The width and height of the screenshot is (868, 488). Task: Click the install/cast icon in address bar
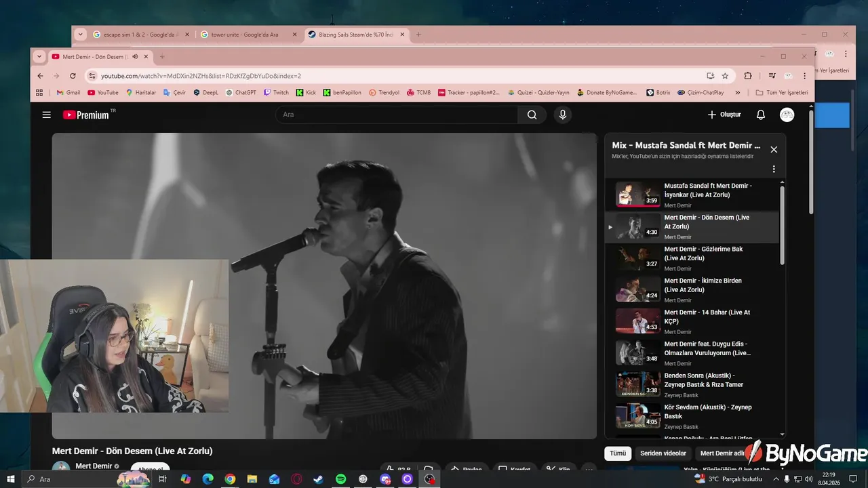(710, 76)
